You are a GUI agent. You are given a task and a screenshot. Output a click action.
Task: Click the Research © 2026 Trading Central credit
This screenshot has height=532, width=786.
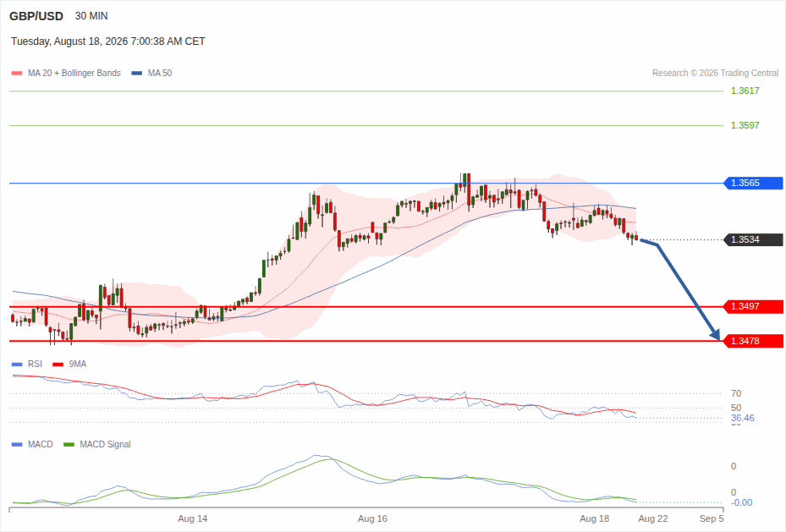715,73
